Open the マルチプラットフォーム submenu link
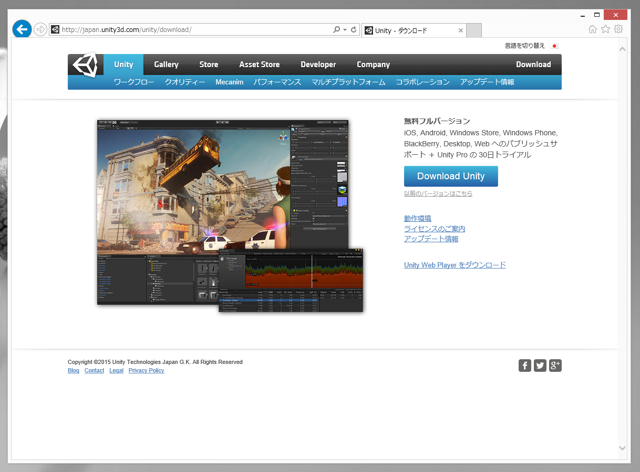This screenshot has width=640, height=472. pos(348,82)
